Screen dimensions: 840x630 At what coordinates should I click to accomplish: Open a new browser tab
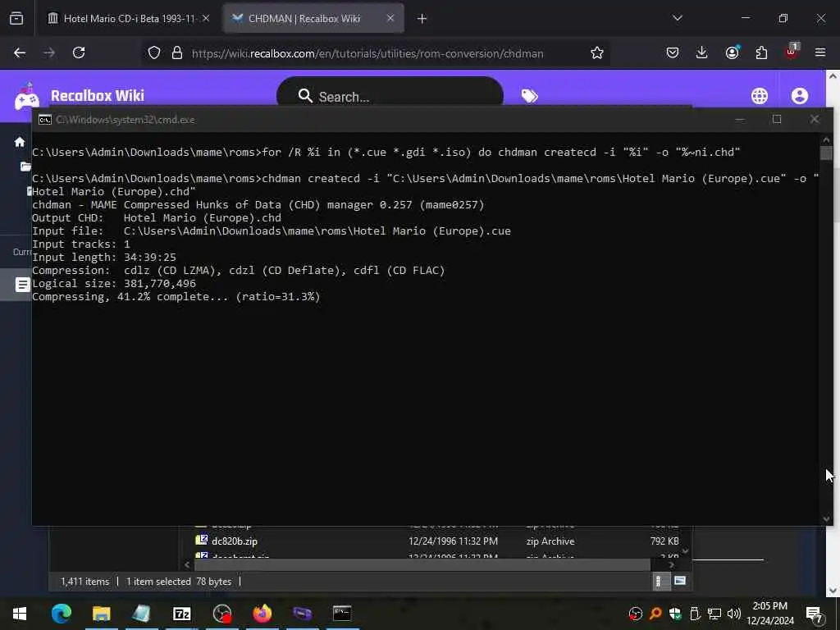pos(422,19)
